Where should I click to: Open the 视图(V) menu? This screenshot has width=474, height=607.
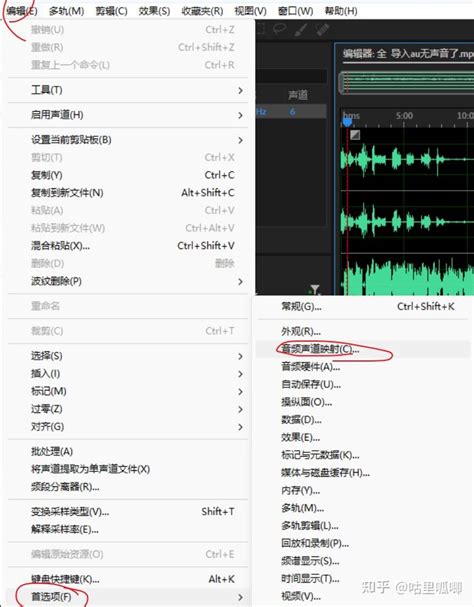250,11
